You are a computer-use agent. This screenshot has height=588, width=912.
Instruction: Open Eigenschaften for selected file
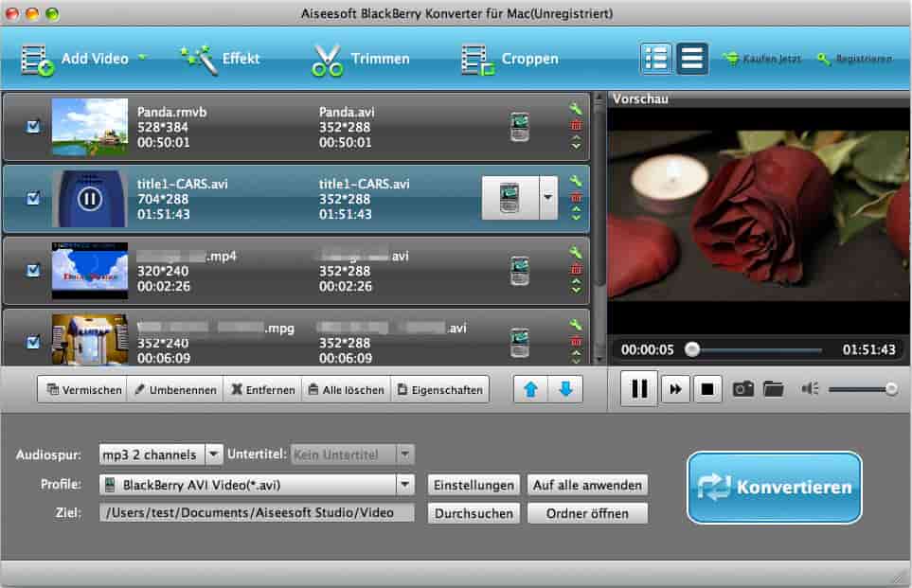click(x=439, y=390)
